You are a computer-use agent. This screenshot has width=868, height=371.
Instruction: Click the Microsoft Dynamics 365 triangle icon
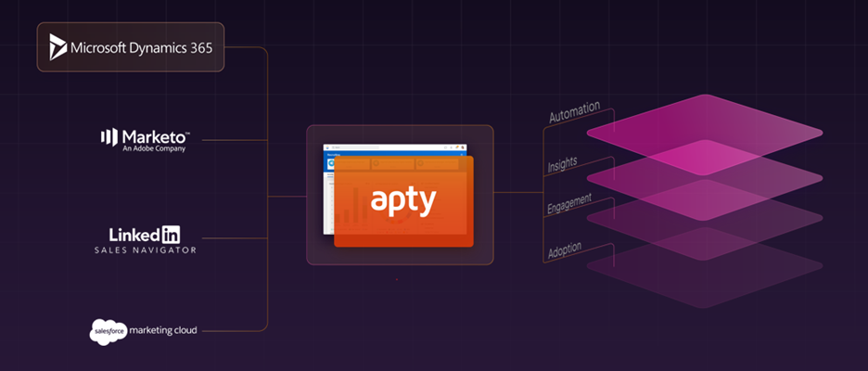(57, 48)
